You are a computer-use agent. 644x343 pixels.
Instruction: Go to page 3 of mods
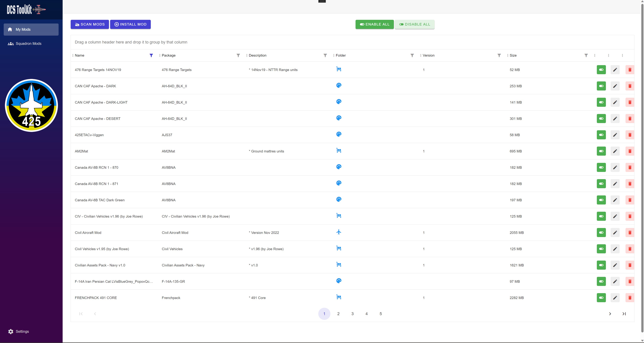pyautogui.click(x=353, y=314)
